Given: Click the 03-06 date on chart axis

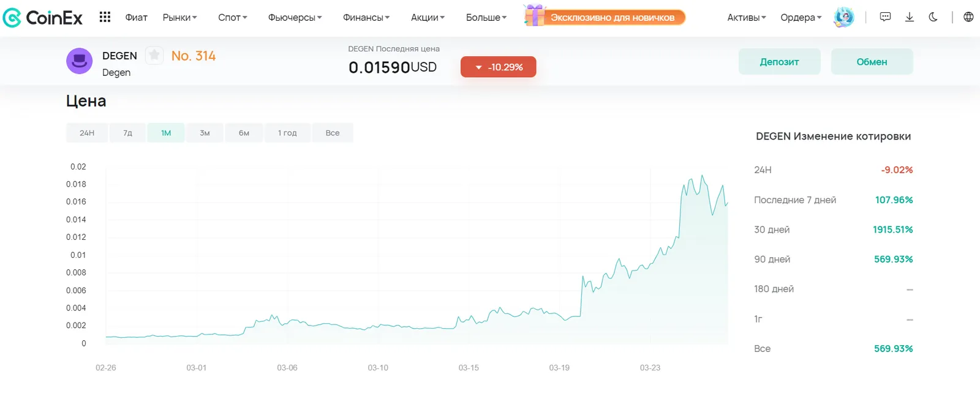Looking at the screenshot, I should [287, 368].
